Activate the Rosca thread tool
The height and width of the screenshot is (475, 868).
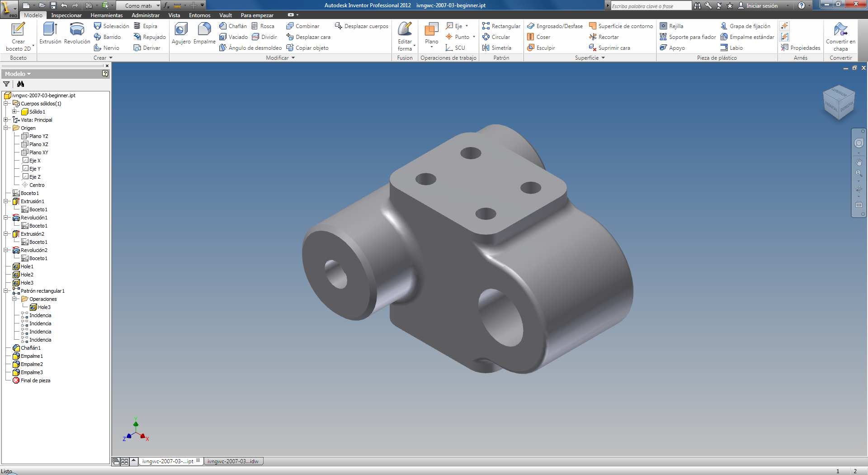click(x=263, y=26)
